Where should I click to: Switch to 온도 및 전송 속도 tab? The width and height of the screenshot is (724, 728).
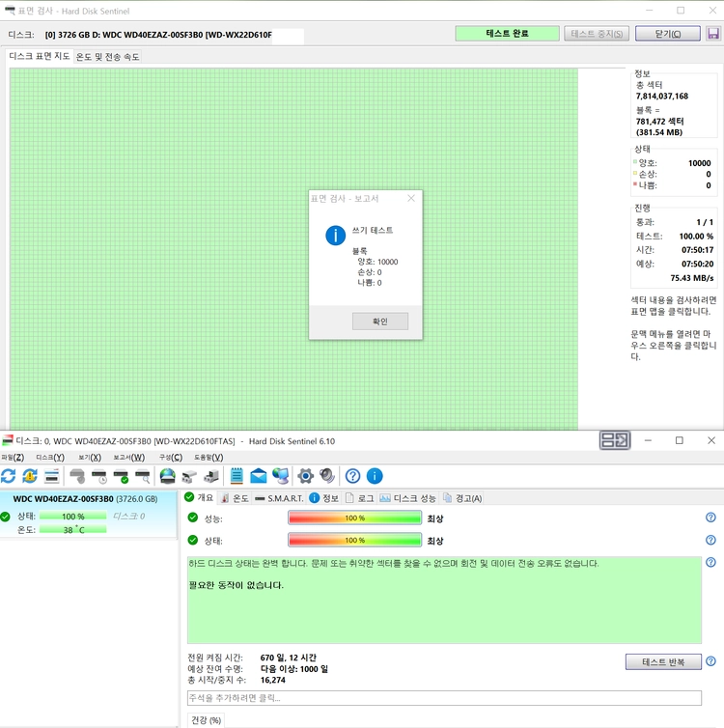107,57
